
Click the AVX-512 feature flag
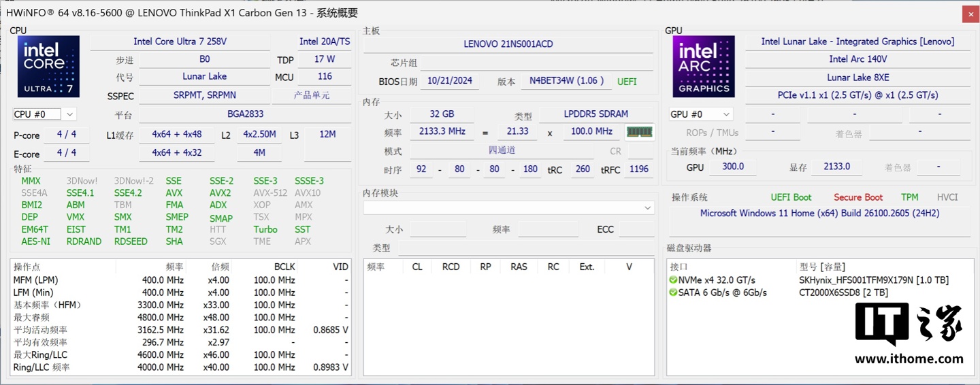point(270,192)
